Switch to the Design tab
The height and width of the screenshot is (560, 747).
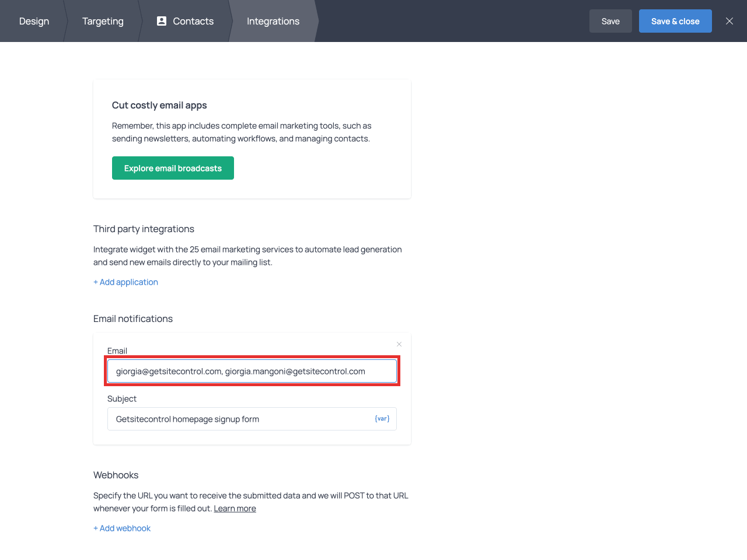(34, 21)
